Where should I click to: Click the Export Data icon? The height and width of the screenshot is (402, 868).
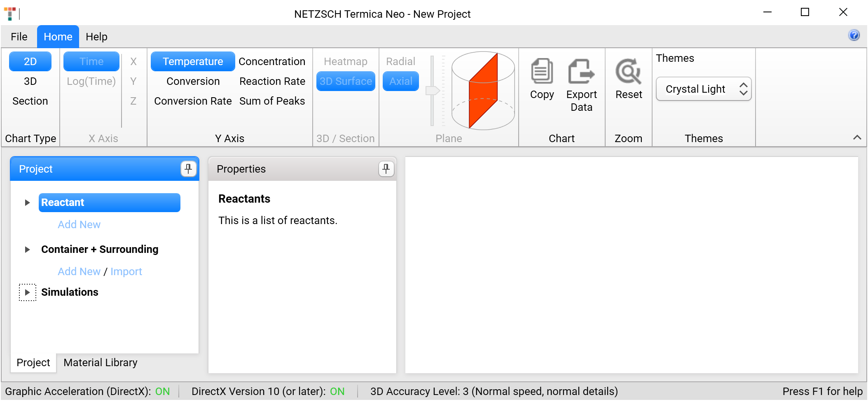[581, 71]
